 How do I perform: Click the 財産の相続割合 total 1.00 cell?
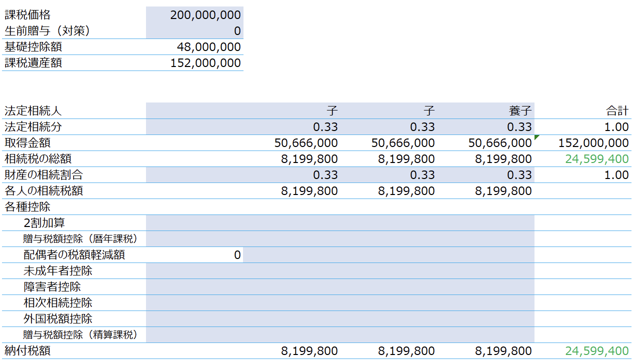pos(583,175)
